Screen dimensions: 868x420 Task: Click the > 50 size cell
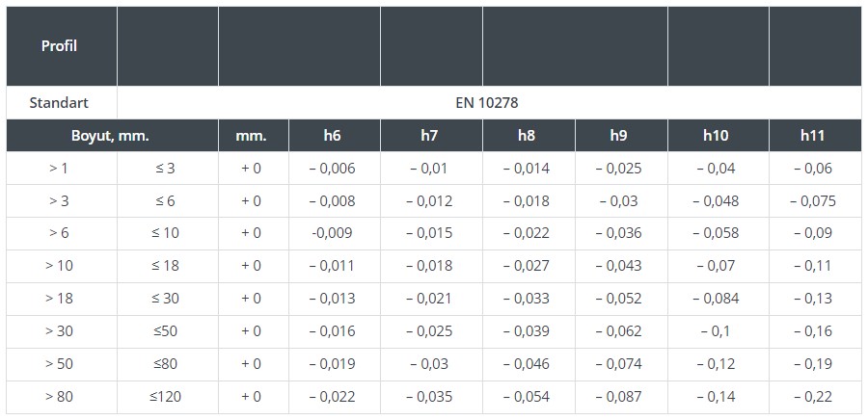[x=60, y=364]
